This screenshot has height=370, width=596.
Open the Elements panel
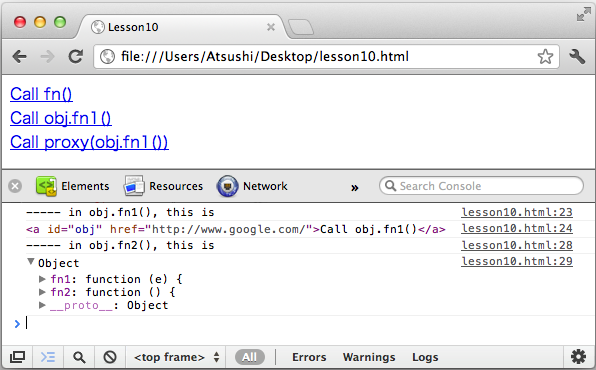pos(72,186)
